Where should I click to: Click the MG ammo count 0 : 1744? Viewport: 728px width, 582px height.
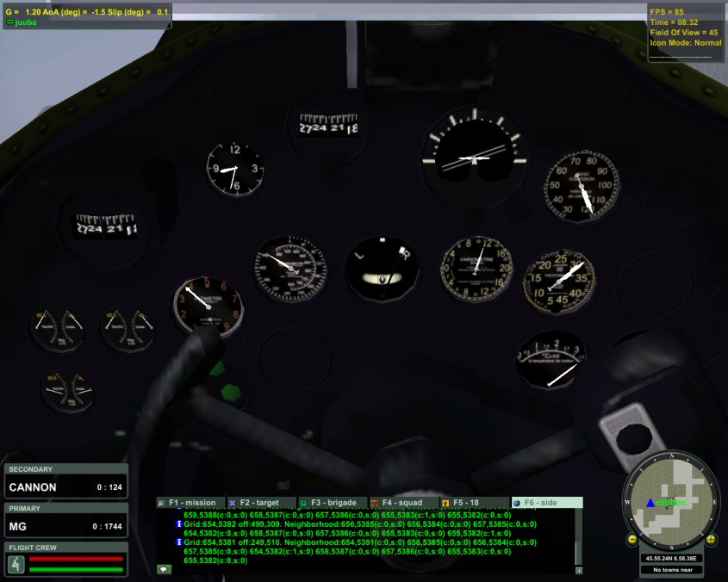click(x=107, y=527)
